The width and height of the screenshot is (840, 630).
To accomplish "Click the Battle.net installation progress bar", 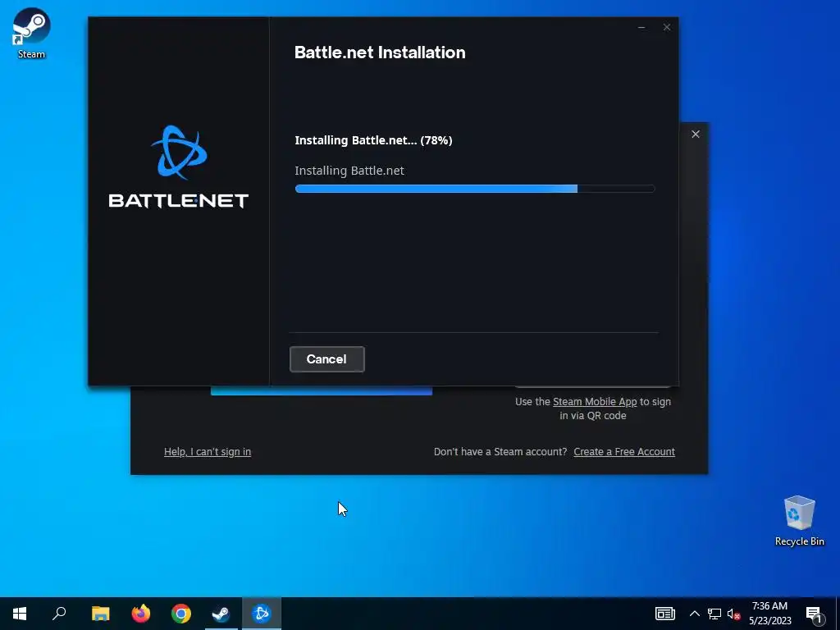I will 475,189.
